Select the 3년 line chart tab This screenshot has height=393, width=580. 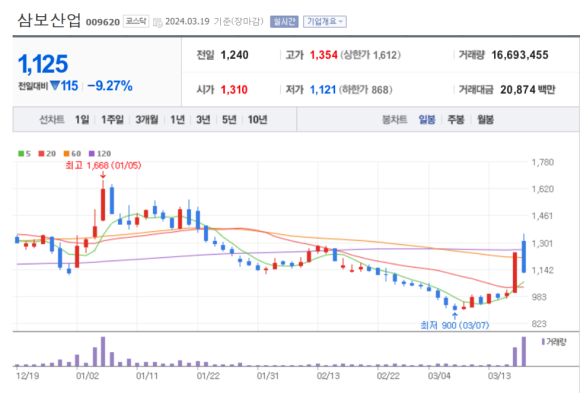(x=203, y=120)
